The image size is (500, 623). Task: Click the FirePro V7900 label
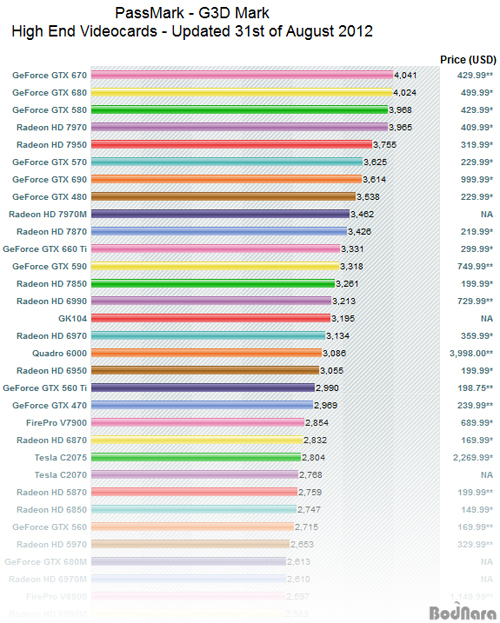click(x=56, y=423)
